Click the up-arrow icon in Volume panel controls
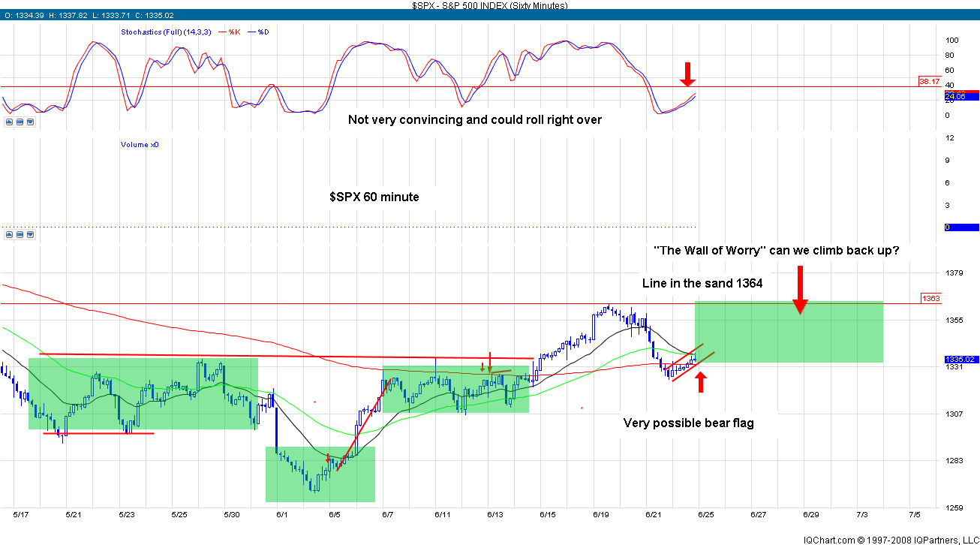980x545 pixels. coord(8,234)
